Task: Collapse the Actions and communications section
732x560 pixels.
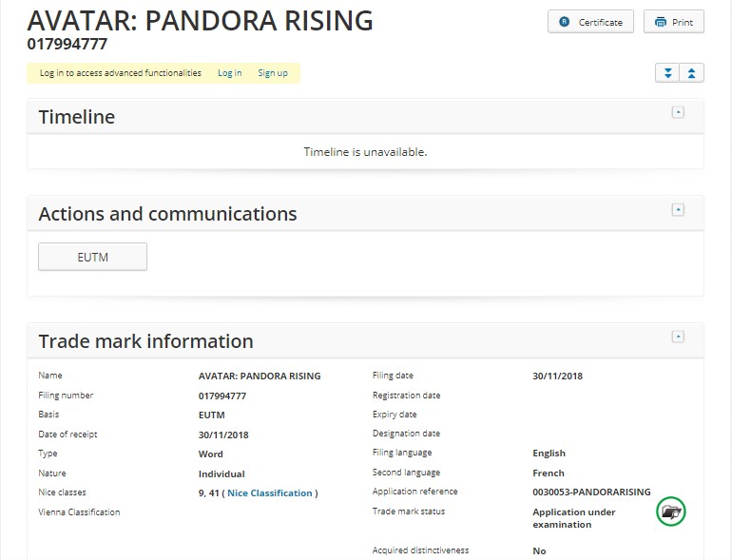Action: (678, 209)
